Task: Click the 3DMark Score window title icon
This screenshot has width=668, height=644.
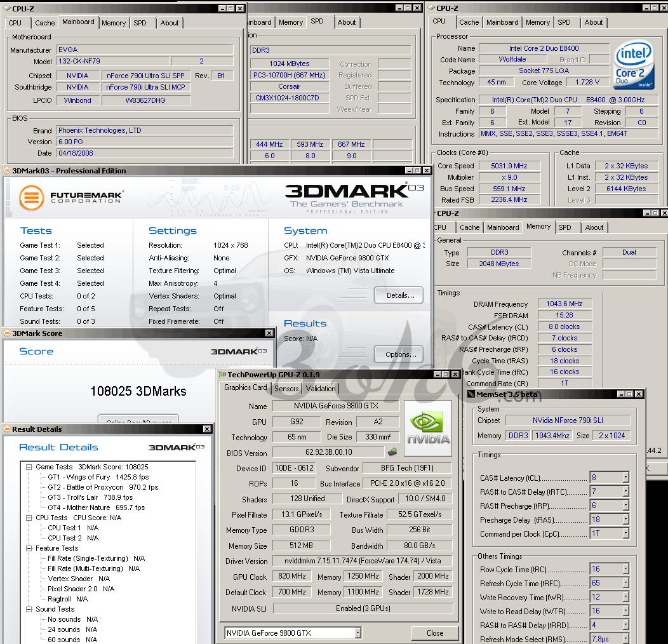Action: point(7,333)
